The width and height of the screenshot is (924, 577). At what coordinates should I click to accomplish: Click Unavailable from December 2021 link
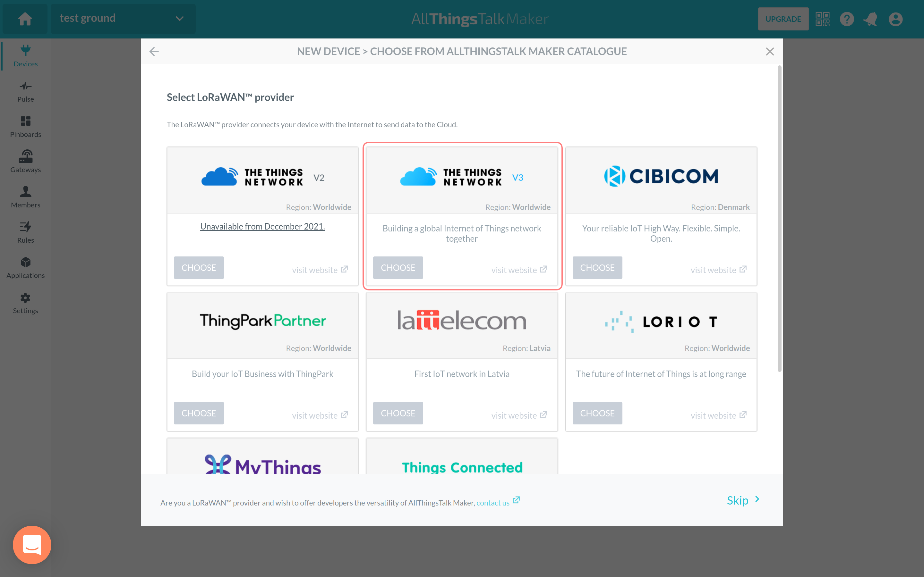pyautogui.click(x=263, y=226)
